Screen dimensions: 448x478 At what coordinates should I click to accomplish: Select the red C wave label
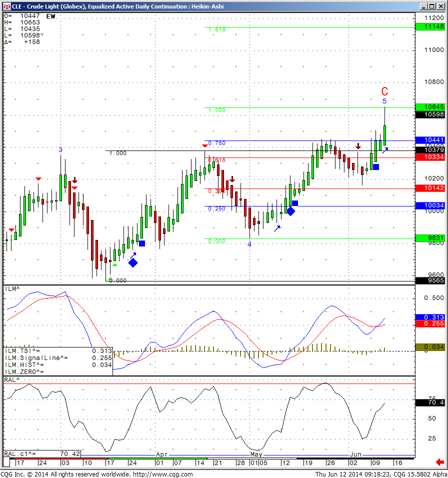click(x=384, y=91)
